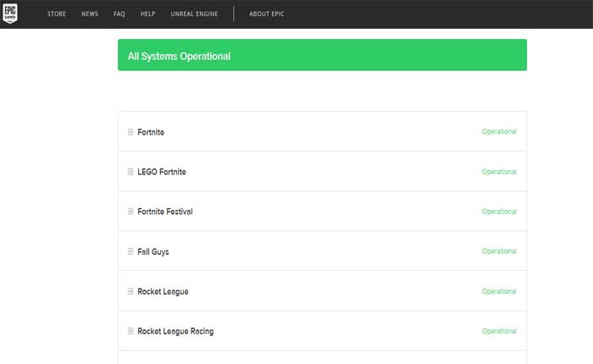Go to the News section
593x364 pixels.
point(90,14)
